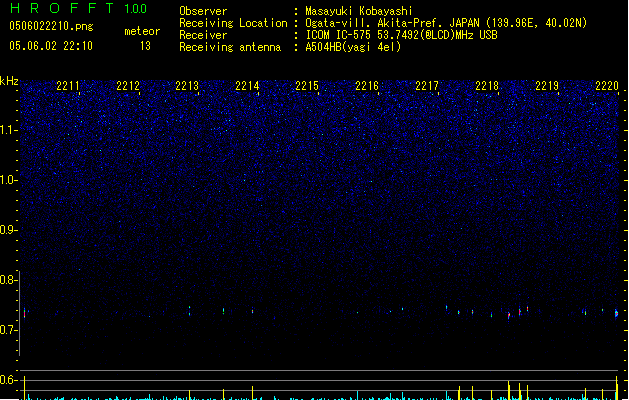Click the Receiving antenna label
The image size is (629, 400).
click(x=230, y=47)
